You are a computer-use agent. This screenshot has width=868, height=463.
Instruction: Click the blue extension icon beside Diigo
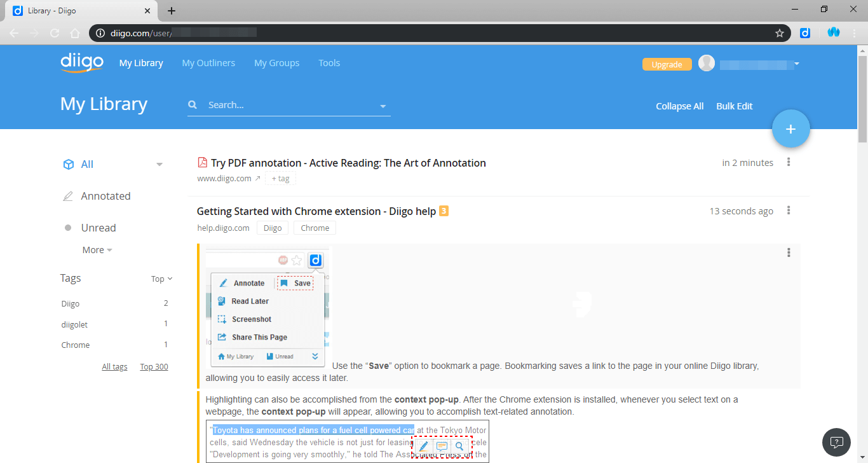click(834, 32)
